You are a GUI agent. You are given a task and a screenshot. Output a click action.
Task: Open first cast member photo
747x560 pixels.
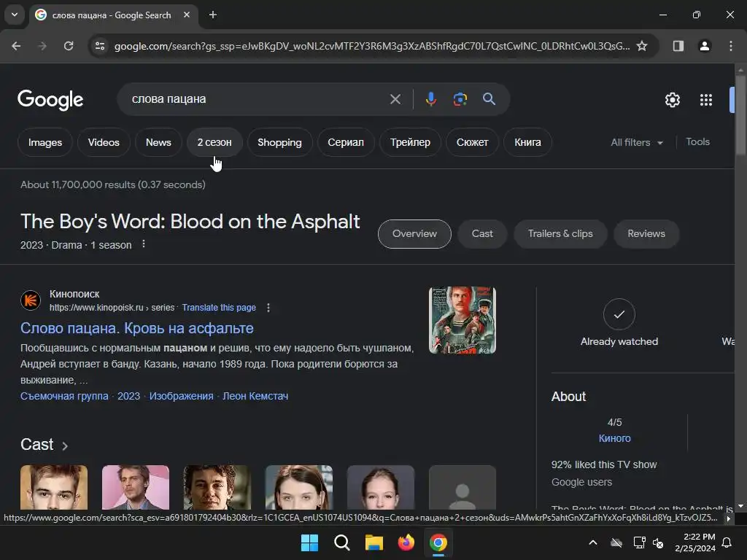click(x=54, y=487)
